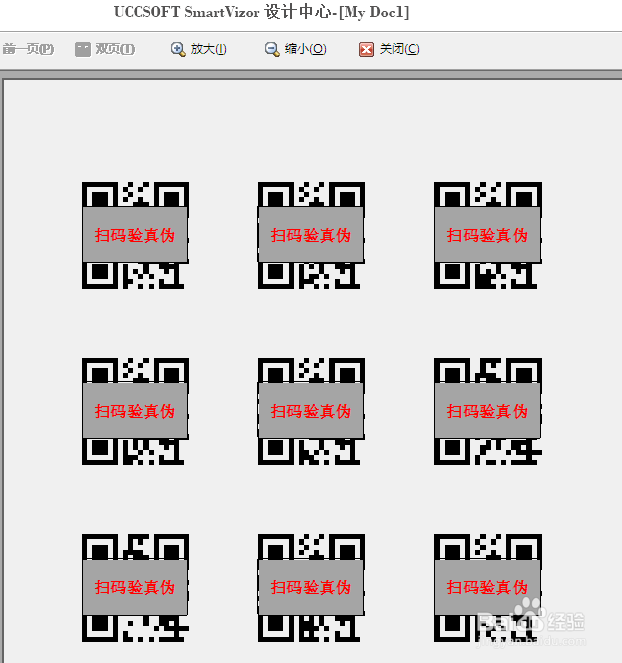Select the center QR code label
The image size is (622, 663).
[x=311, y=411]
